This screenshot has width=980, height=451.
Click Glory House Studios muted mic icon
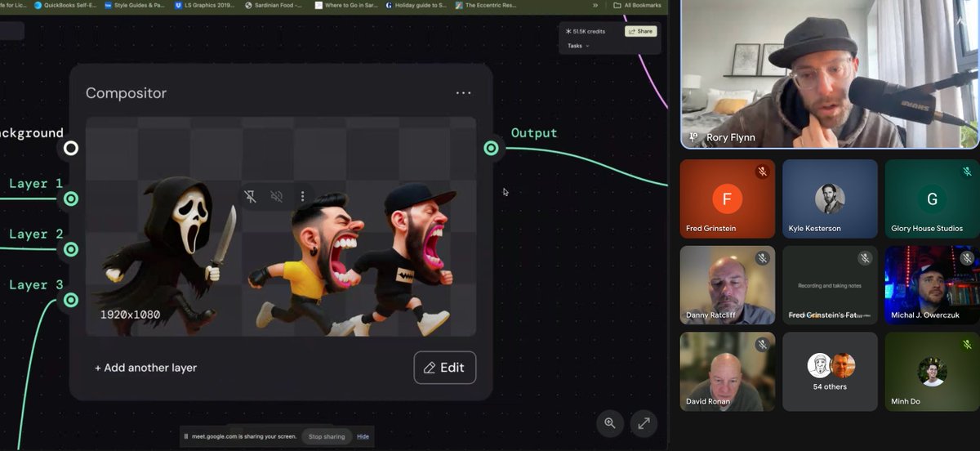pos(967,172)
